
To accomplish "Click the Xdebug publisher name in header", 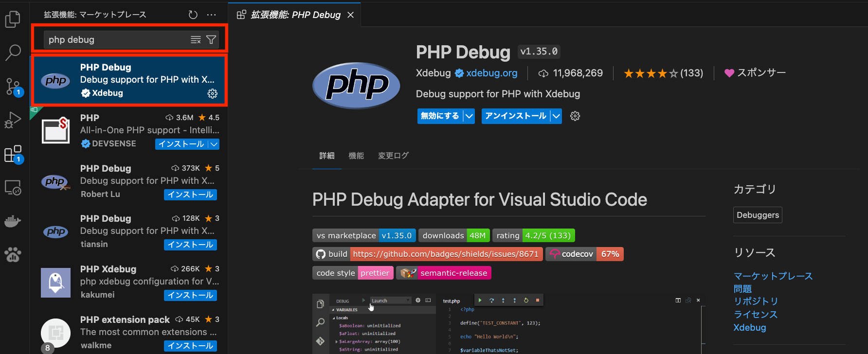I will (433, 73).
